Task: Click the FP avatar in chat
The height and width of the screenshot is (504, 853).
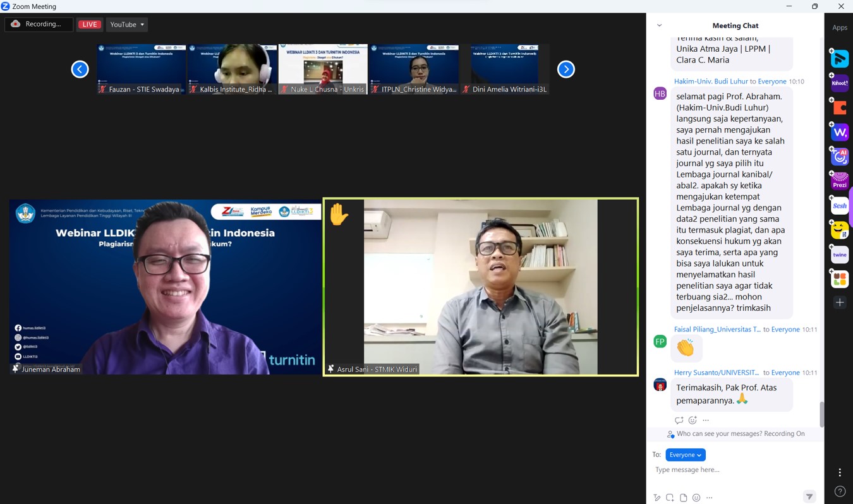Action: tap(660, 341)
